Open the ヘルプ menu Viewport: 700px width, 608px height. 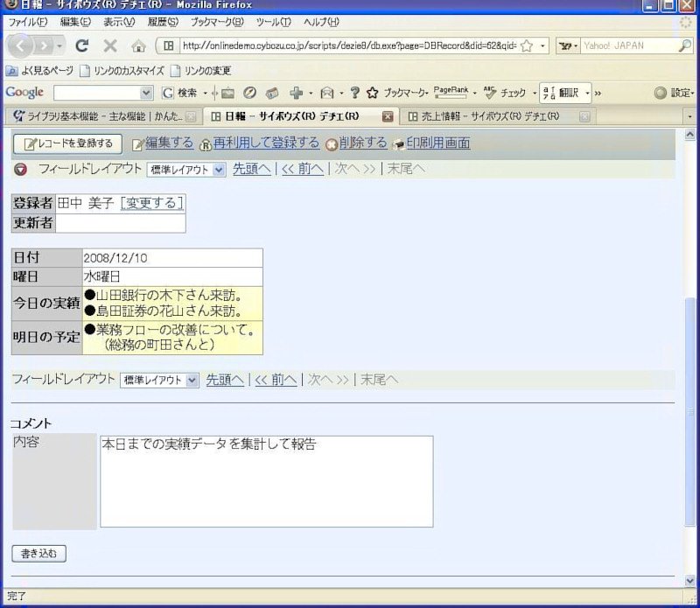[321, 22]
